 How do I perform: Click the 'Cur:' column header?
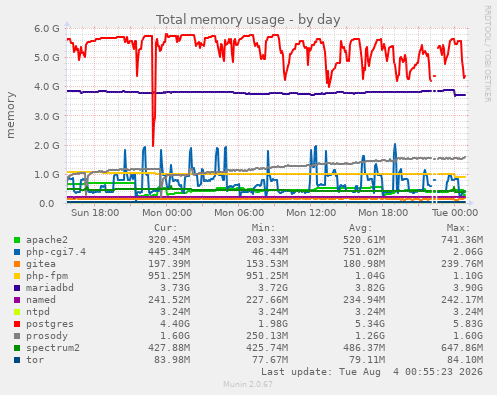[x=166, y=228]
